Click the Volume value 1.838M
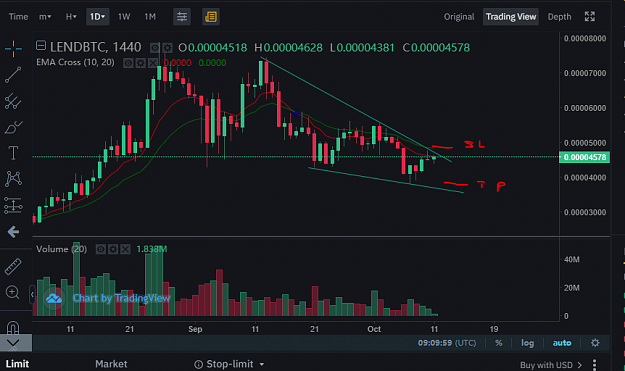The width and height of the screenshot is (625, 371). click(151, 249)
